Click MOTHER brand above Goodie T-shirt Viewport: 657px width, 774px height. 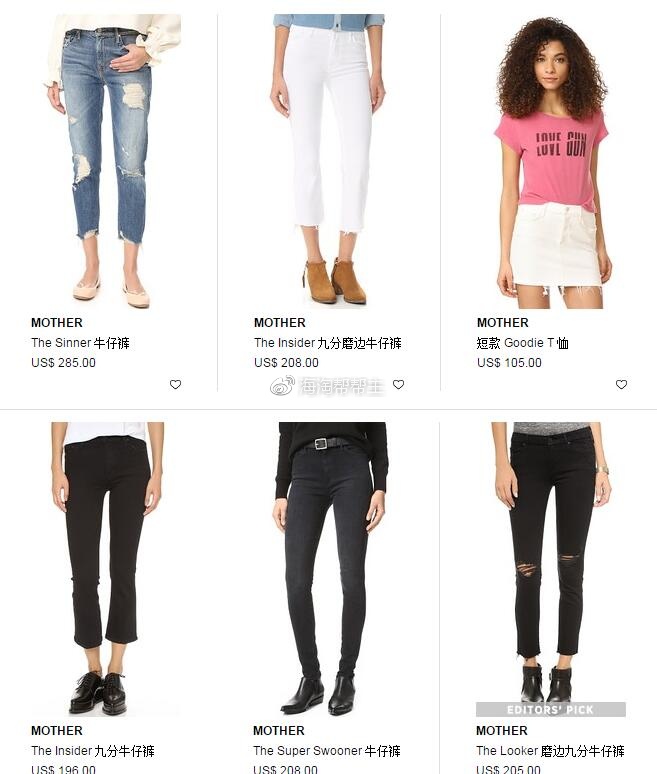coord(502,323)
